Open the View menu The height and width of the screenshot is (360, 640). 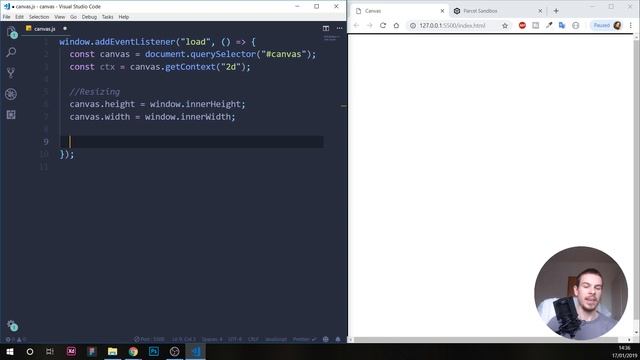point(60,17)
